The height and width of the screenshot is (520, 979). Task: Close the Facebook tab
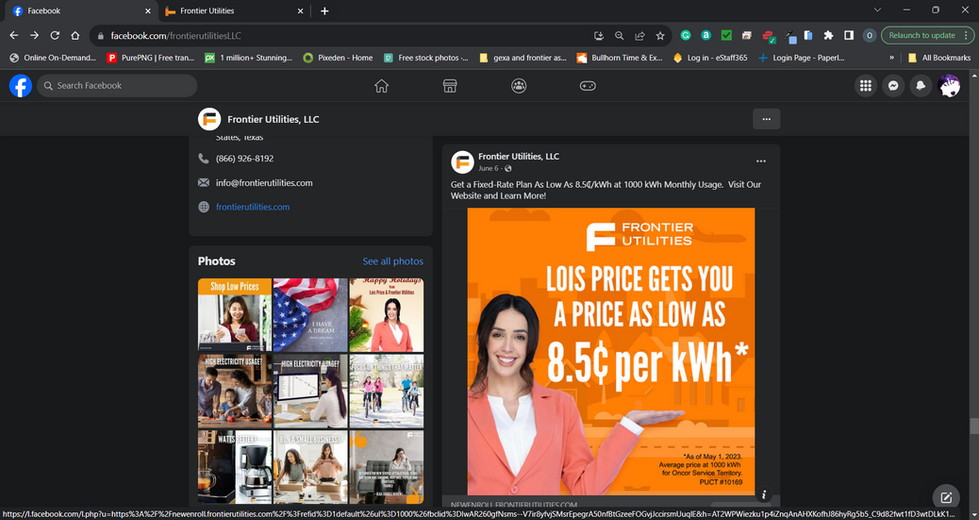coord(148,11)
